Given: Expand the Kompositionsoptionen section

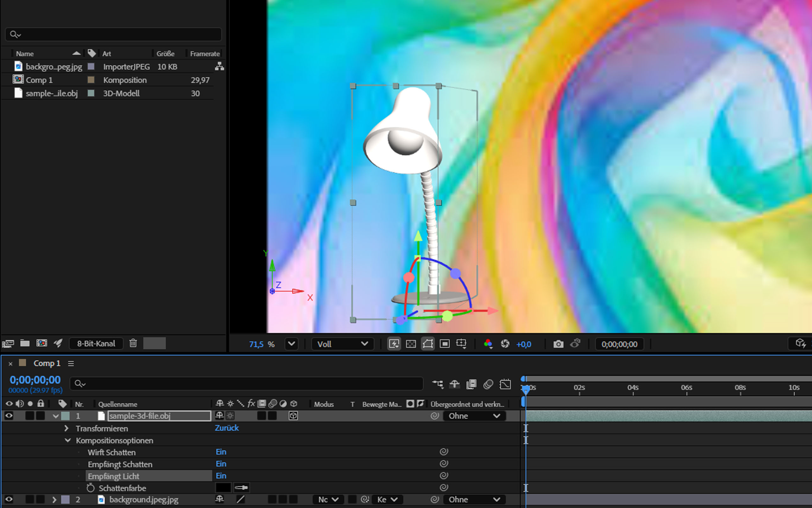Looking at the screenshot, I should click(x=66, y=440).
